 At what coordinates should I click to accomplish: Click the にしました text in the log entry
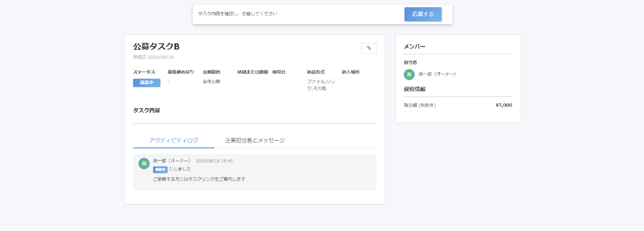click(x=180, y=169)
